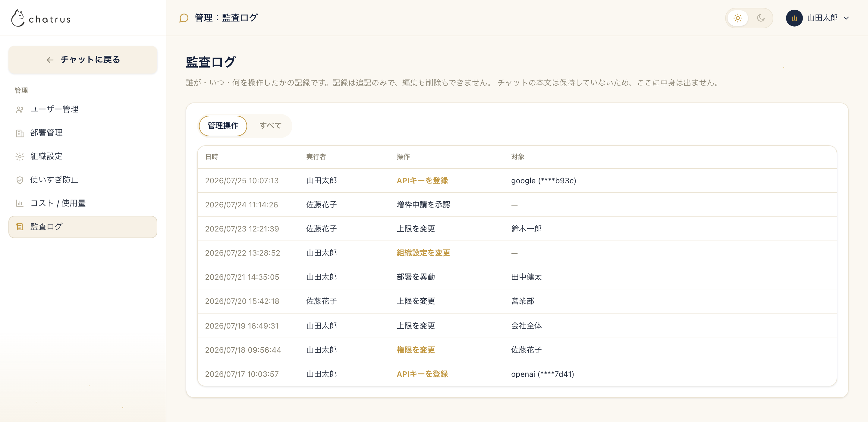Click the chat bubble icon in header
Image resolution: width=868 pixels, height=422 pixels.
pos(184,18)
